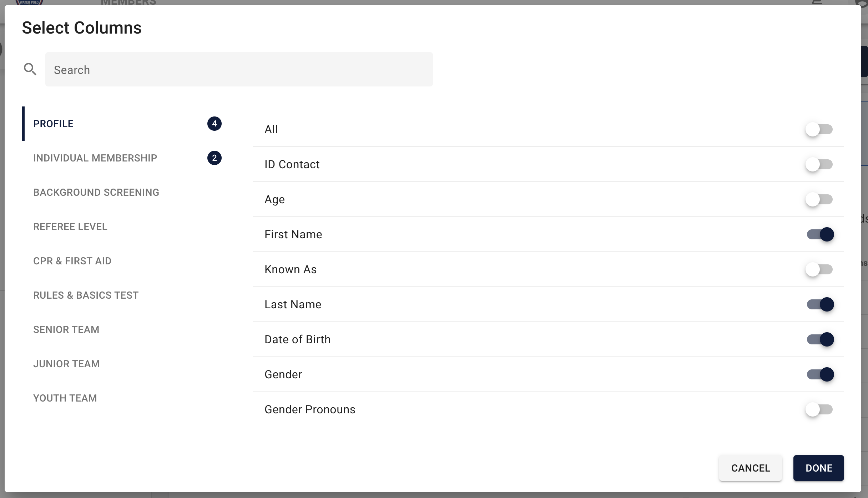Toggle the First Name column on
868x498 pixels.
pos(820,234)
